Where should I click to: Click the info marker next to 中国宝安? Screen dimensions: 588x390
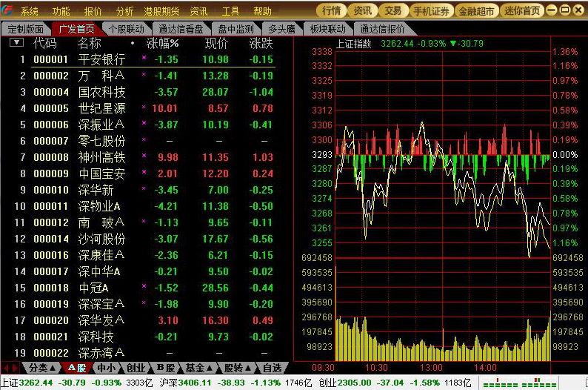pyautogui.click(x=144, y=173)
